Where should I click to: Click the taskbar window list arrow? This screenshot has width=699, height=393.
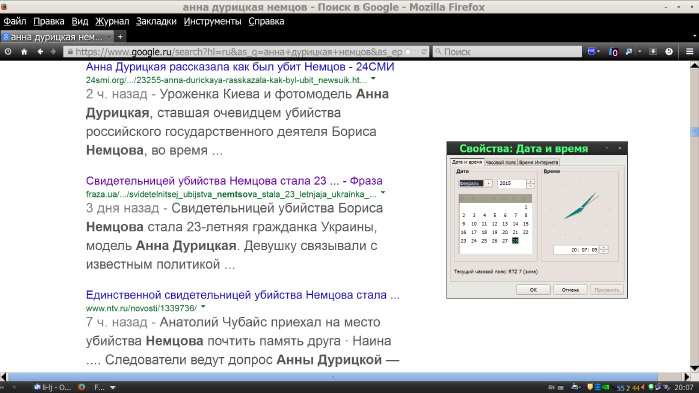[x=113, y=387]
